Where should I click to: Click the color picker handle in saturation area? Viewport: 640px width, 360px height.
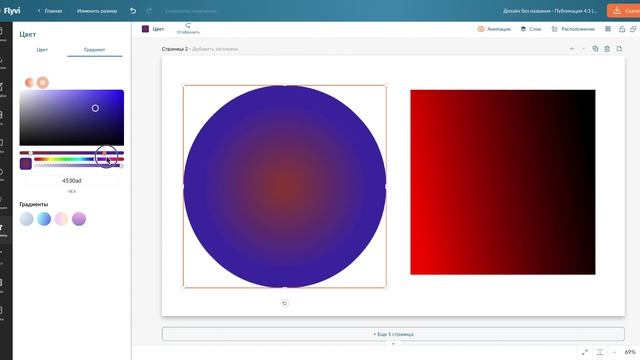[x=95, y=108]
